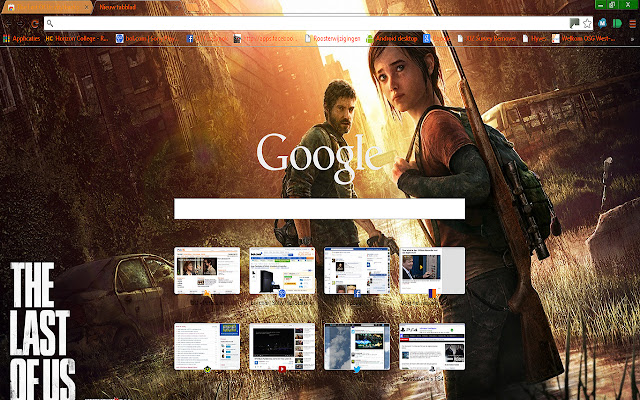Screen dimensions: 640x400
Task: Click the magnifier icon in the address bar
Action: pos(50,23)
